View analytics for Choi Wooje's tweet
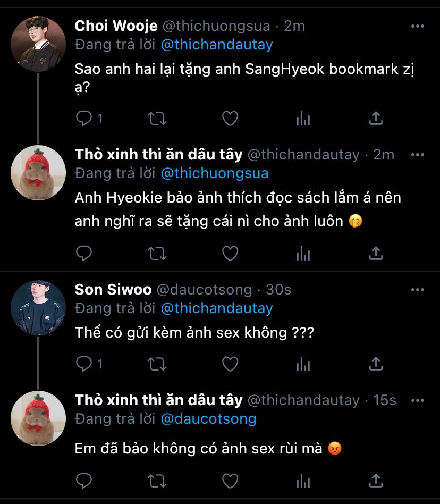The width and height of the screenshot is (440, 504). tap(303, 119)
